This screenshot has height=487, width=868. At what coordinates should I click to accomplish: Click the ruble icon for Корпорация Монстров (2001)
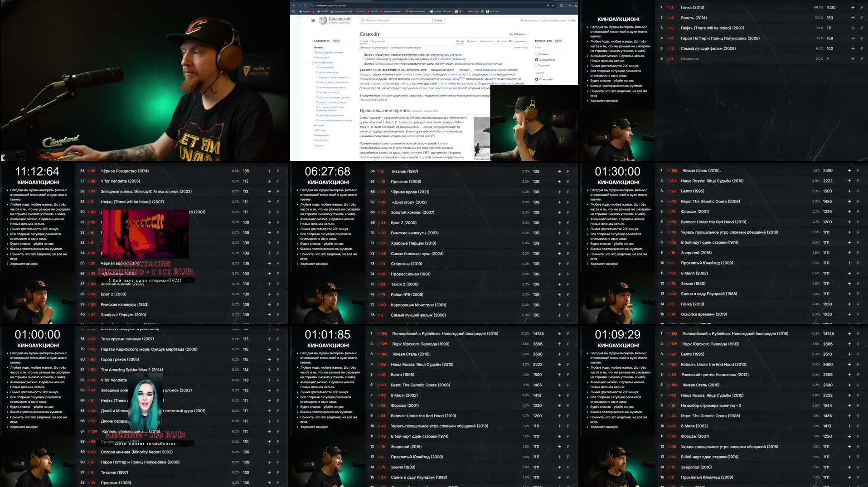point(568,305)
